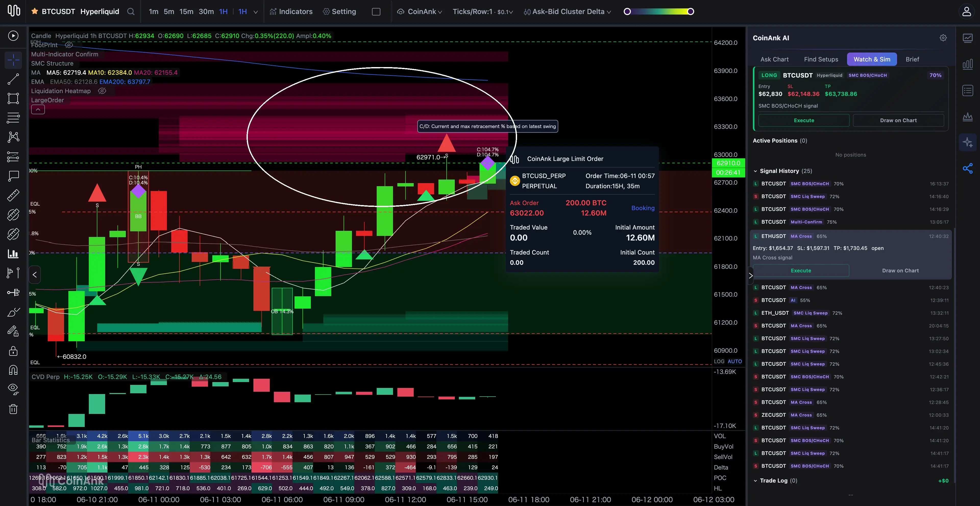Share the chart via the share icon
This screenshot has width=980, height=506.
click(968, 168)
